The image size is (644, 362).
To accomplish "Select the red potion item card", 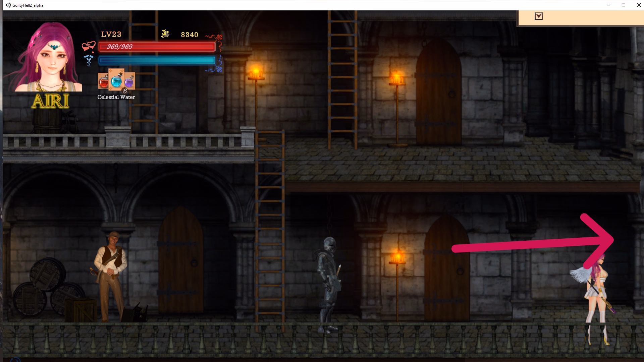I will (103, 81).
